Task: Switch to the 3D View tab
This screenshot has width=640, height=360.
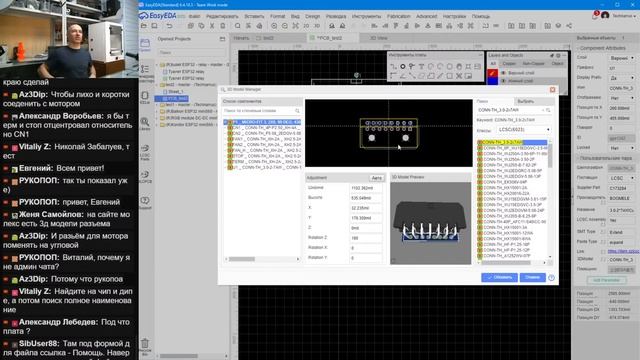Action: pos(378,38)
